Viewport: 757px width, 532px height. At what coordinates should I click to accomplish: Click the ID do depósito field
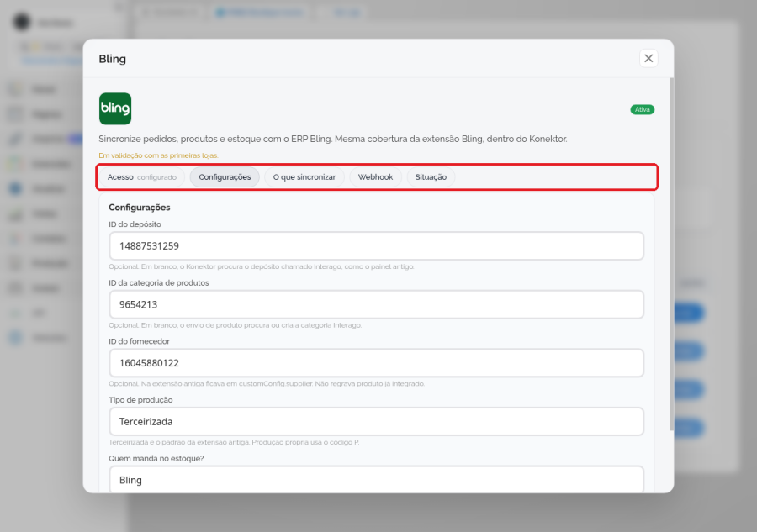click(376, 246)
